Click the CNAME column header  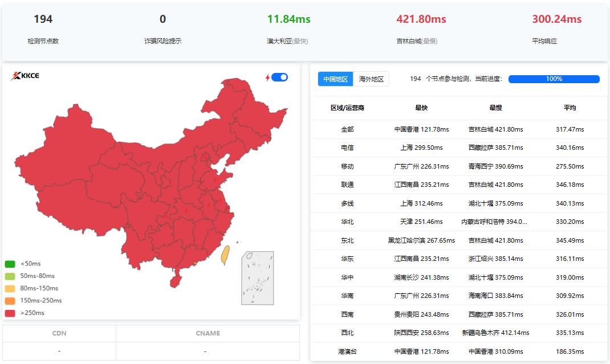point(208,333)
